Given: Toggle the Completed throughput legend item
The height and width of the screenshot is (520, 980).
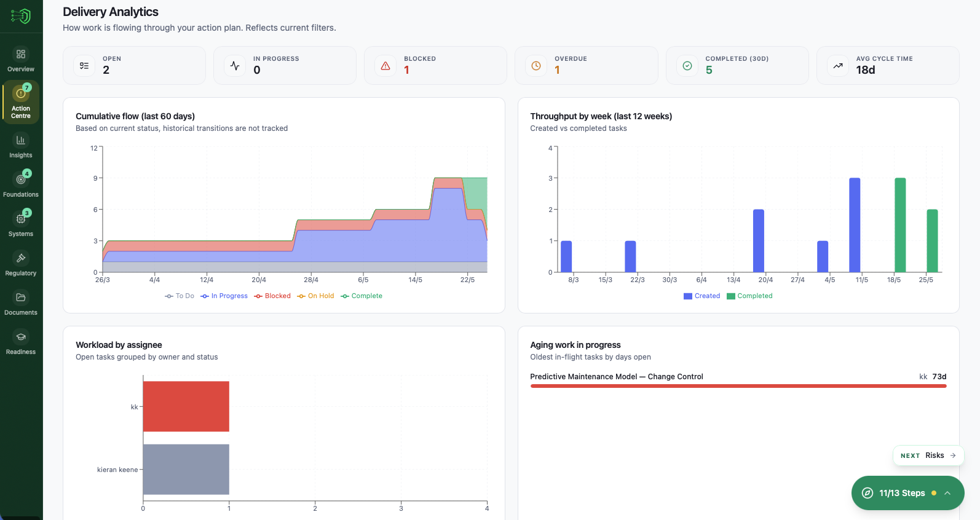Looking at the screenshot, I should 749,296.
